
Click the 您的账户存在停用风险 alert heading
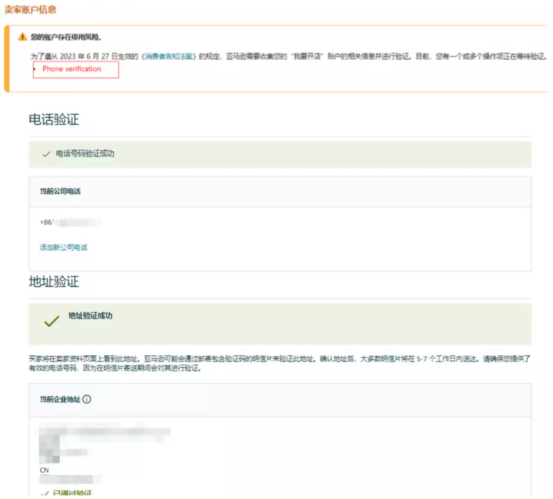point(66,37)
